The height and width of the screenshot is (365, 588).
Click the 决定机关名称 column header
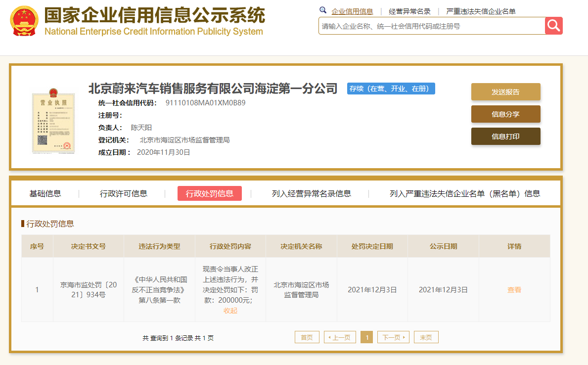(301, 246)
